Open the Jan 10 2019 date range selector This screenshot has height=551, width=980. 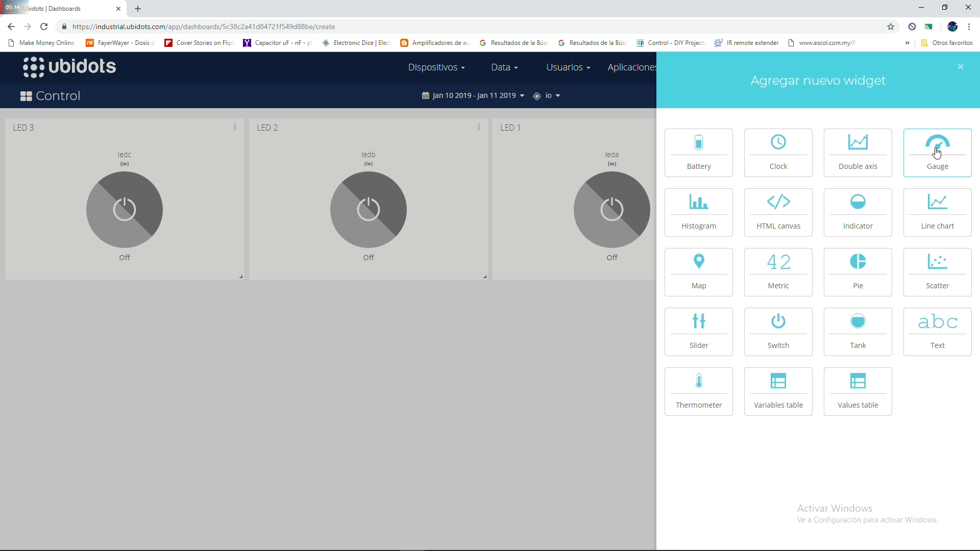click(473, 95)
